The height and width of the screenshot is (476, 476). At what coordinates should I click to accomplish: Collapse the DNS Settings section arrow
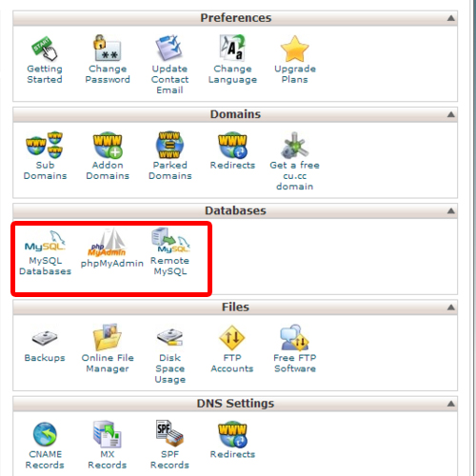451,404
